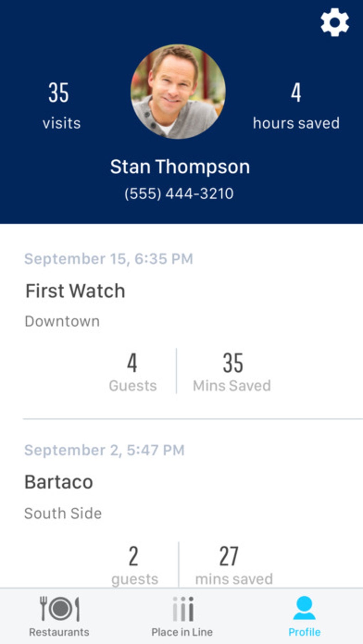Tap the phone number (555) 444-3210
This screenshot has height=644, width=363.
(x=179, y=194)
